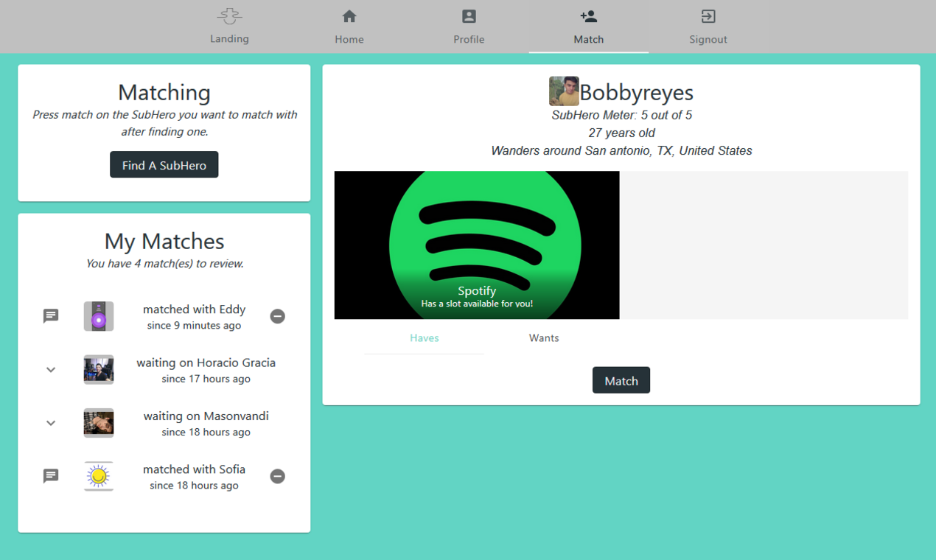Select the Match add-person icon

588,16
